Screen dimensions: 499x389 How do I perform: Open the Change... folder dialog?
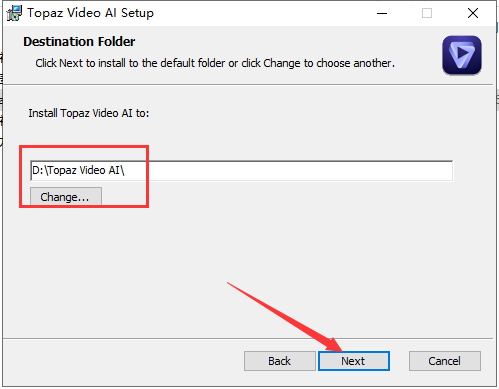point(66,196)
